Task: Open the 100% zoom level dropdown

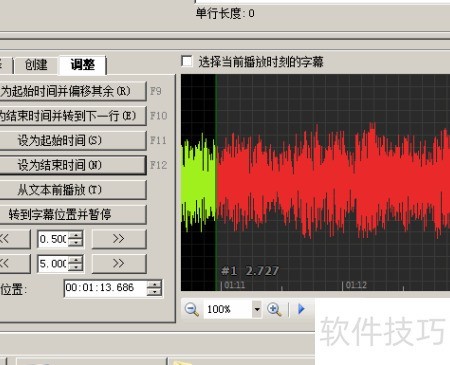Action: [257, 310]
